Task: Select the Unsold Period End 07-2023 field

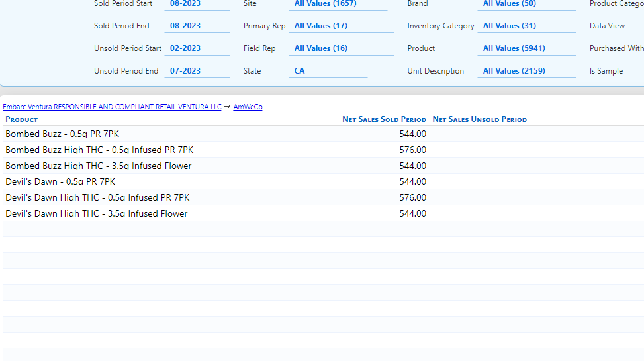Action: click(196, 71)
